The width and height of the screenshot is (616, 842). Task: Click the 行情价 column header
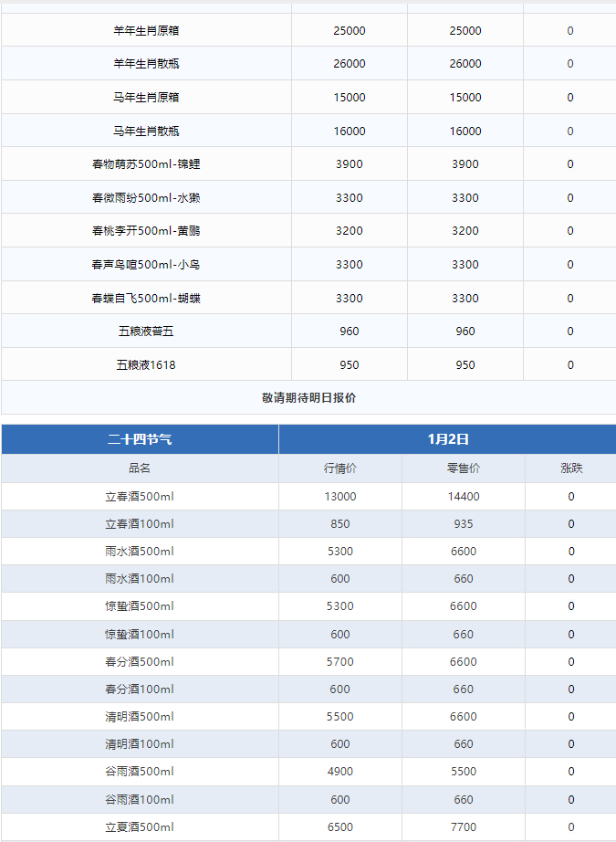pyautogui.click(x=340, y=468)
